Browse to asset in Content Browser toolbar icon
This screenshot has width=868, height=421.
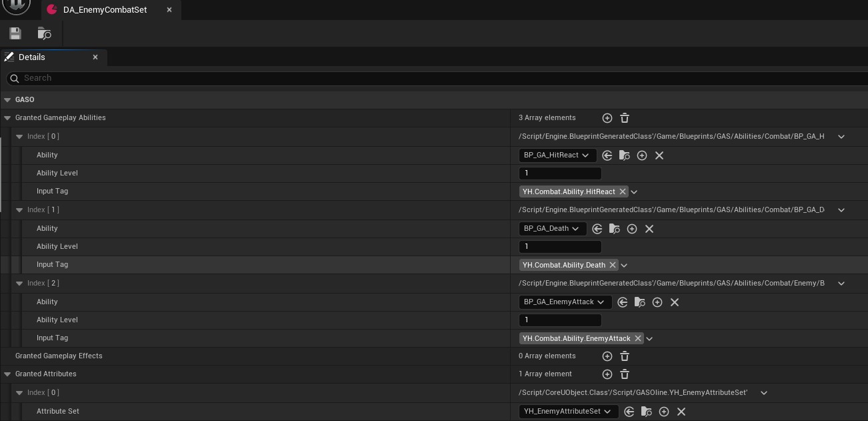coord(45,33)
